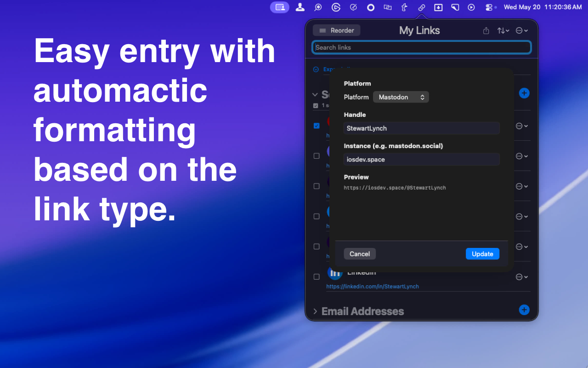The height and width of the screenshot is (368, 588).
Task: Click the circled play menu bar icon
Action: click(471, 7)
